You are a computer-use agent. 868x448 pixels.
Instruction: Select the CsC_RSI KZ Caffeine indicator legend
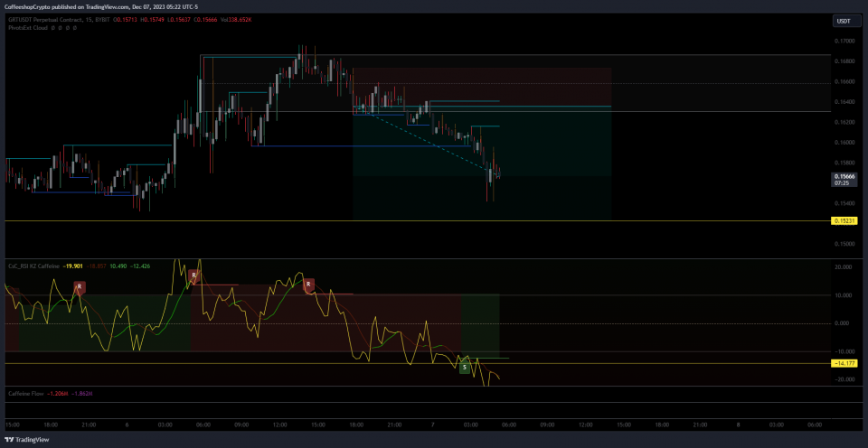33,266
